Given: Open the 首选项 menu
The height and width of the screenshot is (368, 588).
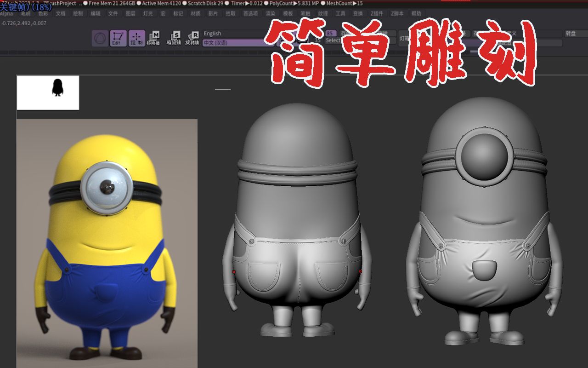Looking at the screenshot, I should coord(250,14).
